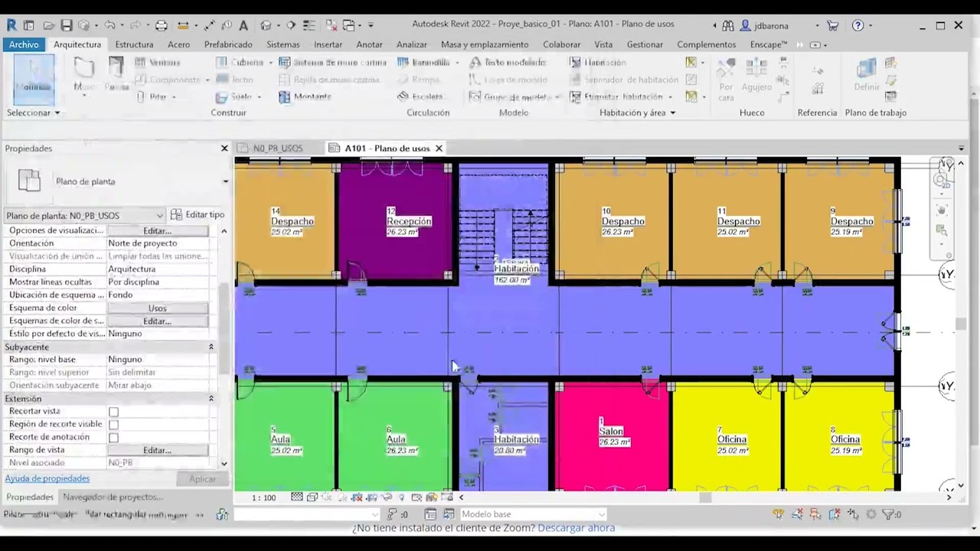Click the Undo arrow icon
The width and height of the screenshot is (980, 551).
[109, 25]
